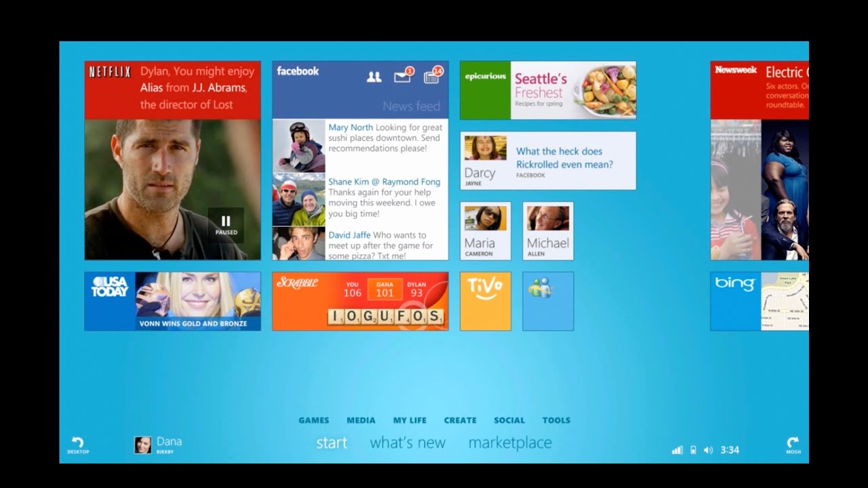
Task: Open Seattle's Freshest epicurious recipes
Action: [540, 85]
